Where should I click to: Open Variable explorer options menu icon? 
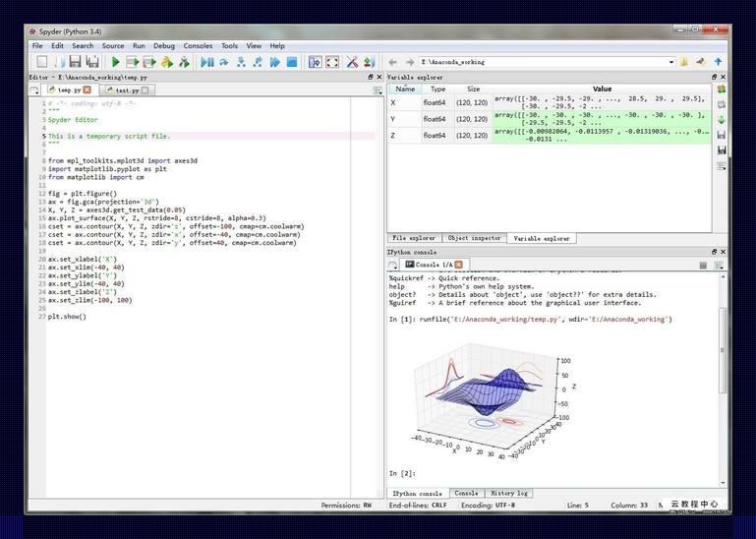click(x=722, y=166)
